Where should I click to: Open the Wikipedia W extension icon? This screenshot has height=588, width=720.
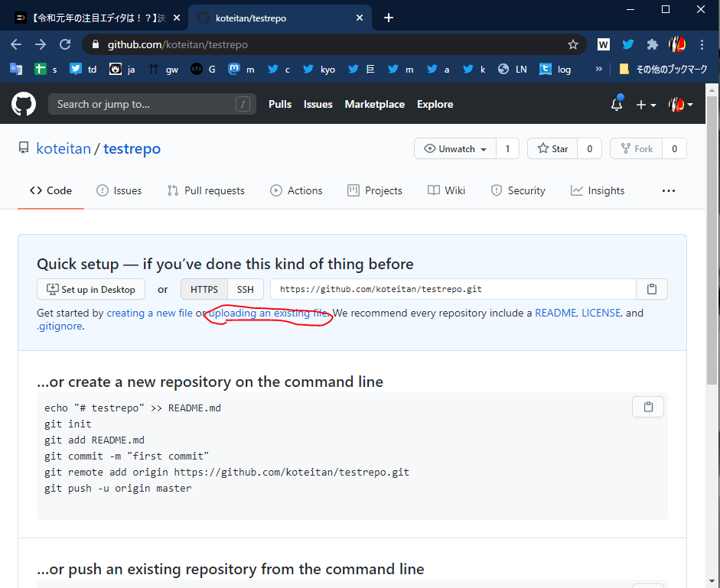point(604,44)
